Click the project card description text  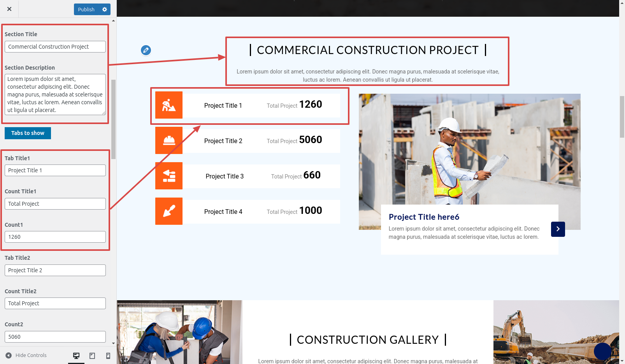pyautogui.click(x=464, y=233)
